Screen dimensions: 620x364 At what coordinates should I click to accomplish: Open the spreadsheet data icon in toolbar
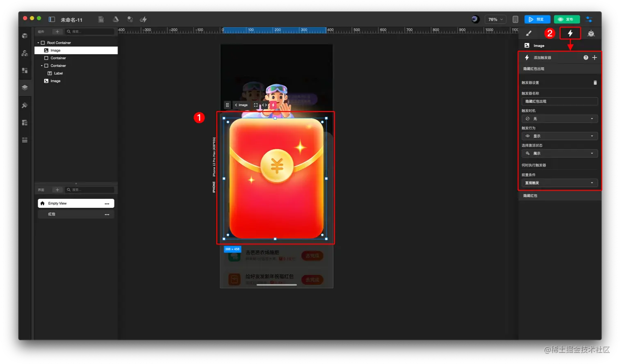(101, 19)
